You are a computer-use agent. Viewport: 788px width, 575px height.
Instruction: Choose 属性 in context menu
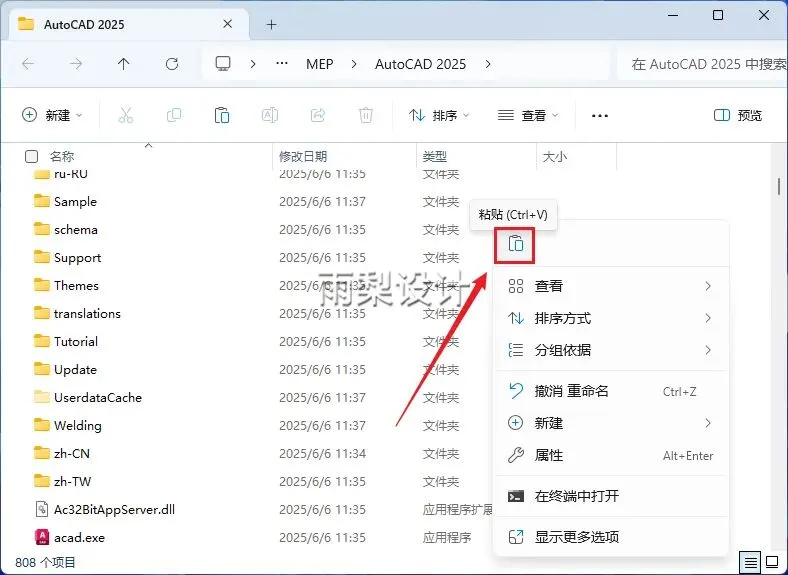click(611, 455)
